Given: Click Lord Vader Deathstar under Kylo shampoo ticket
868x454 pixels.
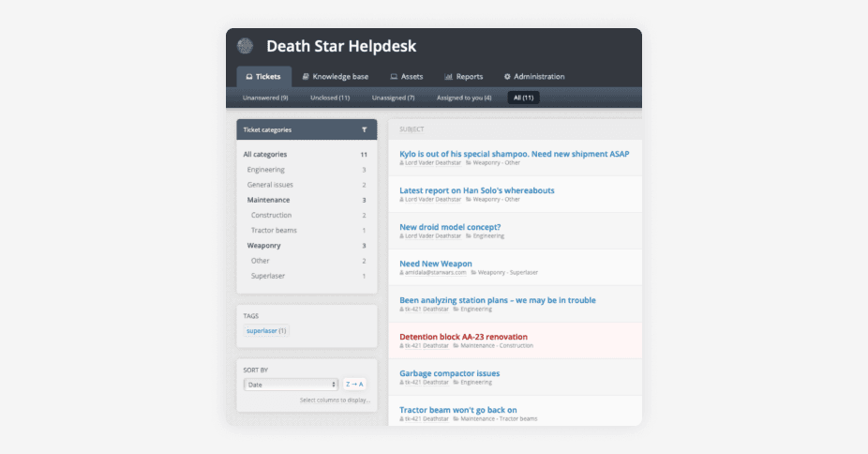Looking at the screenshot, I should [x=432, y=163].
